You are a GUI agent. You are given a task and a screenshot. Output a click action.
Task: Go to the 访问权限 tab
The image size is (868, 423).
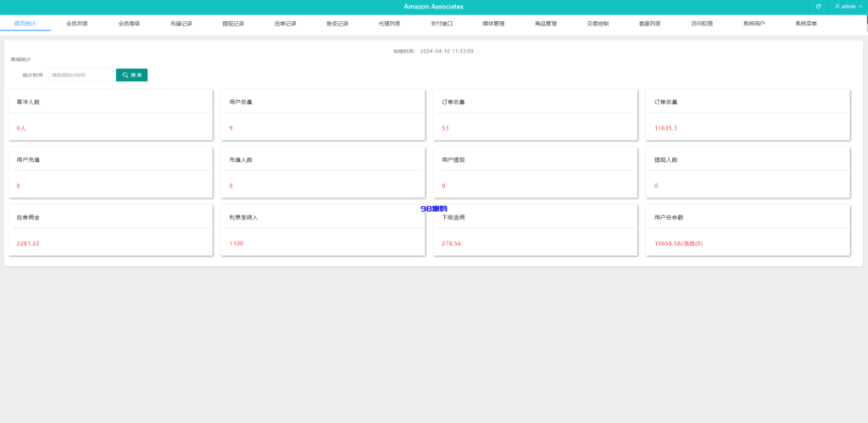pos(702,24)
